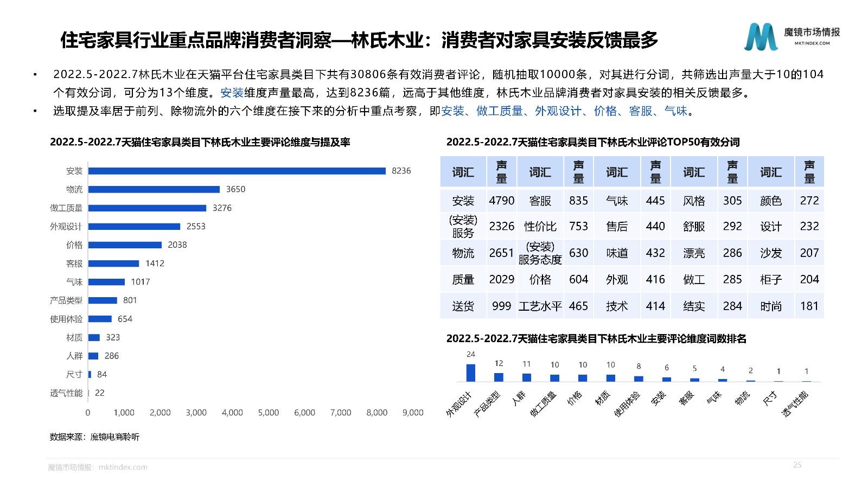Click table cell "性价比"

(x=540, y=226)
